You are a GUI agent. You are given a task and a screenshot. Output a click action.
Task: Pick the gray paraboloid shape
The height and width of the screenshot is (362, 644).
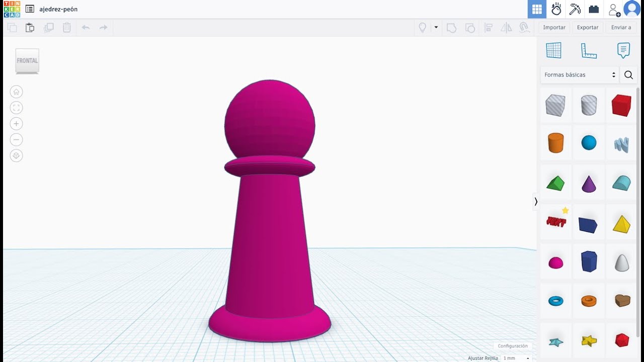622,262
